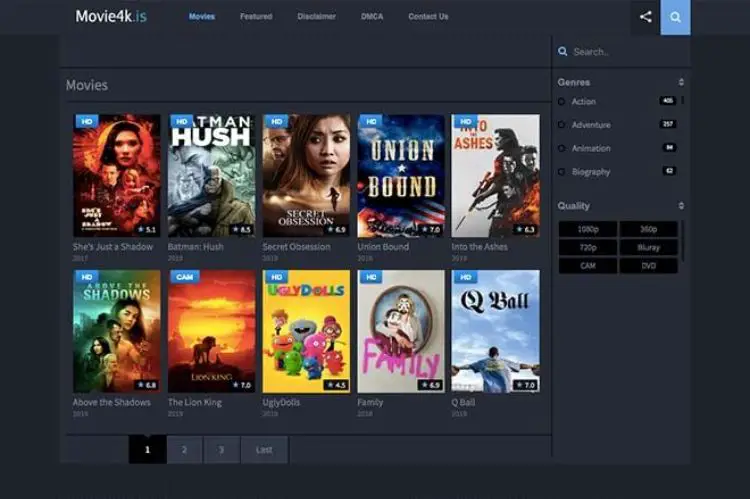Open Q Ball poster

(x=496, y=332)
